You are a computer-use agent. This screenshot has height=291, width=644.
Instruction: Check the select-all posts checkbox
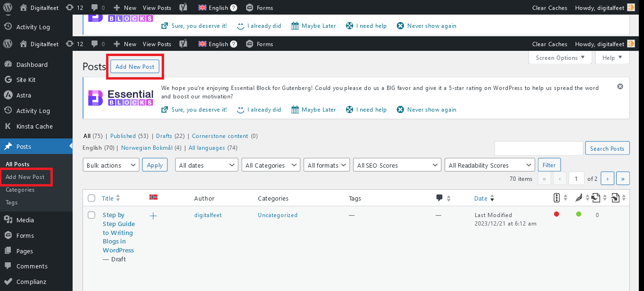pyautogui.click(x=91, y=198)
